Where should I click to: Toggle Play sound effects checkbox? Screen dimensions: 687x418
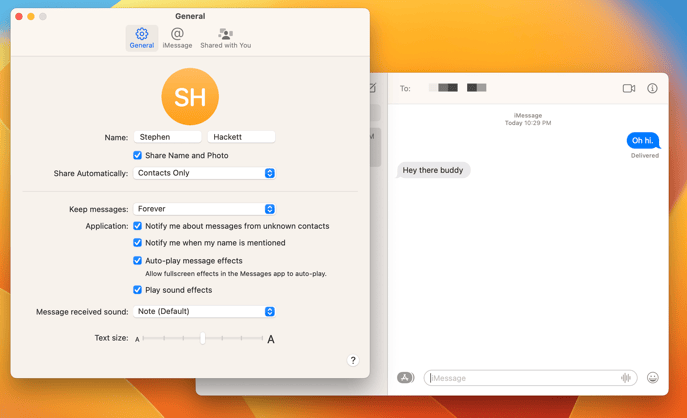pos(138,290)
